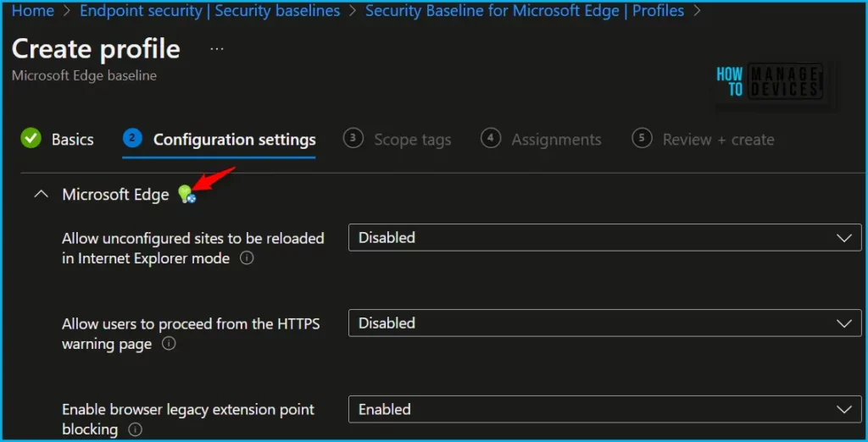
Task: Click the step 3 circle icon
Action: click(x=353, y=138)
